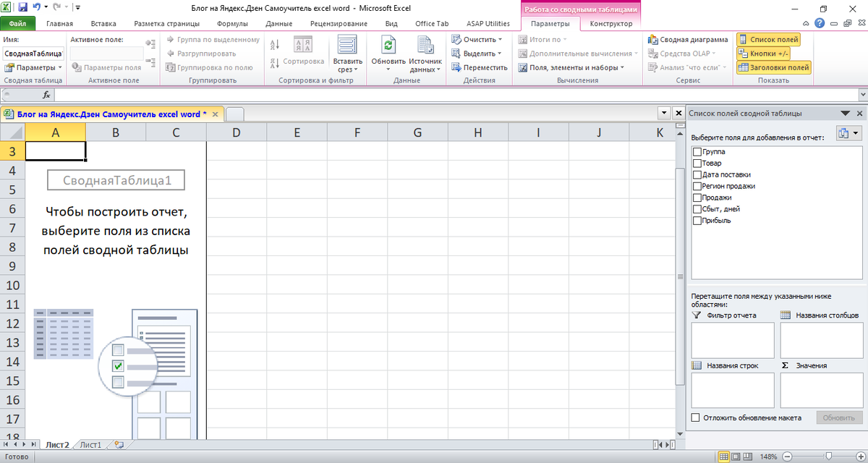Switch to the Формулы ribbon tab
868x463 pixels.
click(233, 23)
